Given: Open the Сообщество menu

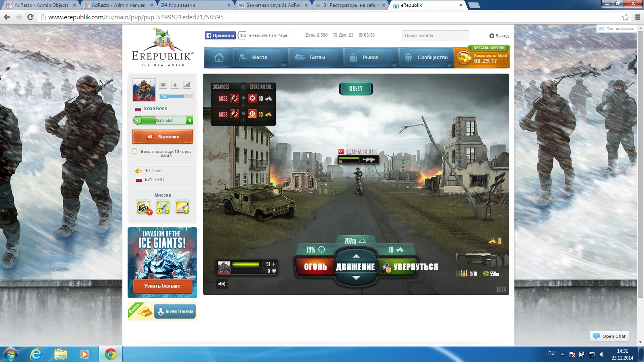Looking at the screenshot, I should [427, 58].
